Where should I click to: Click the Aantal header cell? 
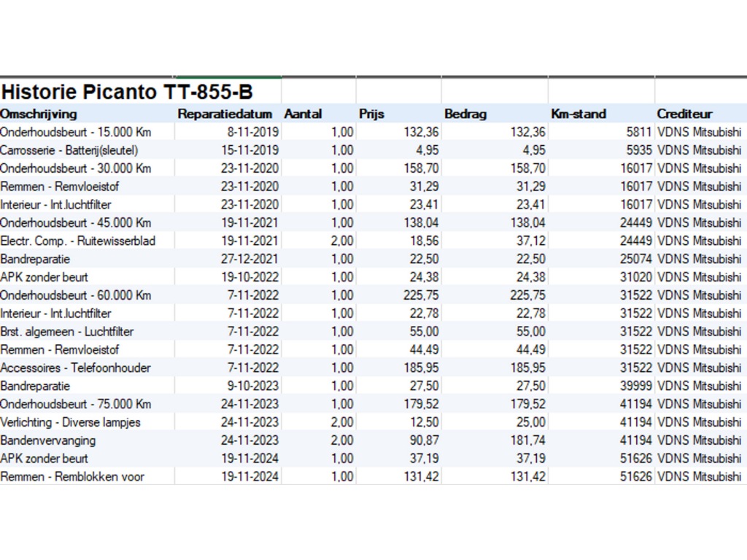303,114
